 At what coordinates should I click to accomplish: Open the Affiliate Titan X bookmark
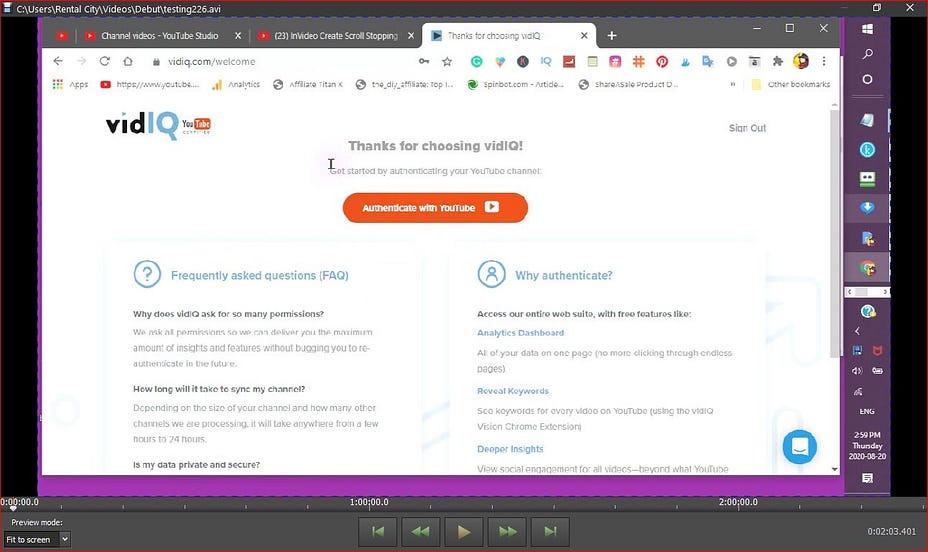click(308, 85)
